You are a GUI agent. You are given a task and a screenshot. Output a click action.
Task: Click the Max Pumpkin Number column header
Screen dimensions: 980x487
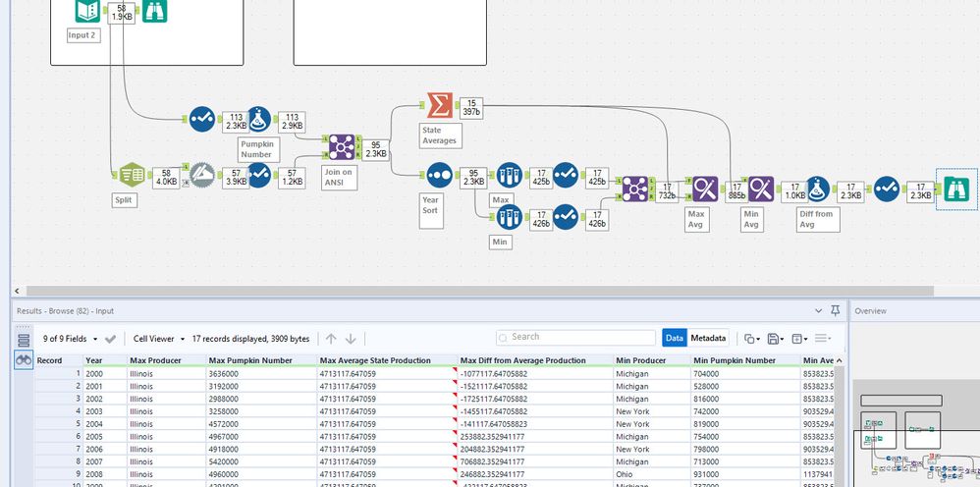pyautogui.click(x=262, y=360)
